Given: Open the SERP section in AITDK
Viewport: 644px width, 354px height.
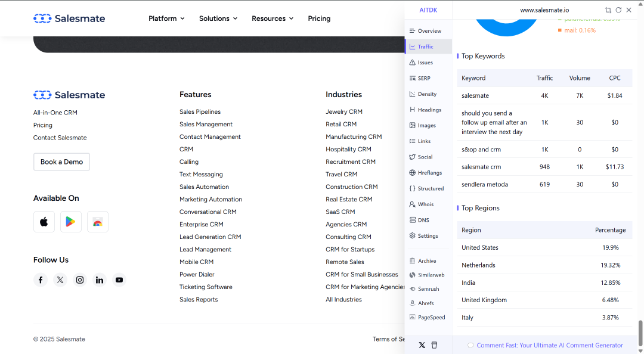Looking at the screenshot, I should point(428,78).
